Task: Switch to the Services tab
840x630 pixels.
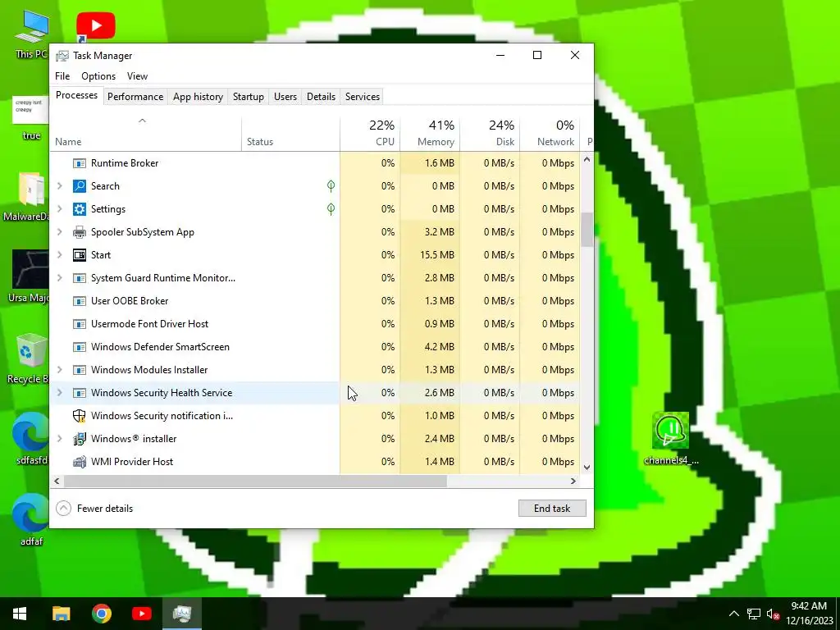Action: coord(362,97)
